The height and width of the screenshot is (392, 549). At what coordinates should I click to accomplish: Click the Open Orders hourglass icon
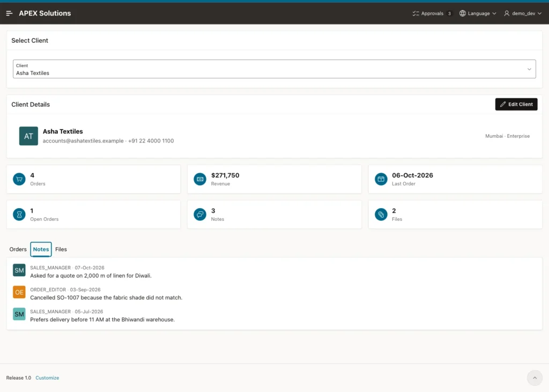coord(19,215)
